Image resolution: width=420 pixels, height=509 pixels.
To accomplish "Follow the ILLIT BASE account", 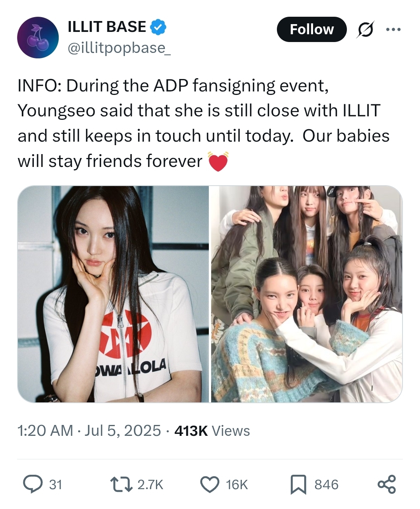I will point(311,29).
